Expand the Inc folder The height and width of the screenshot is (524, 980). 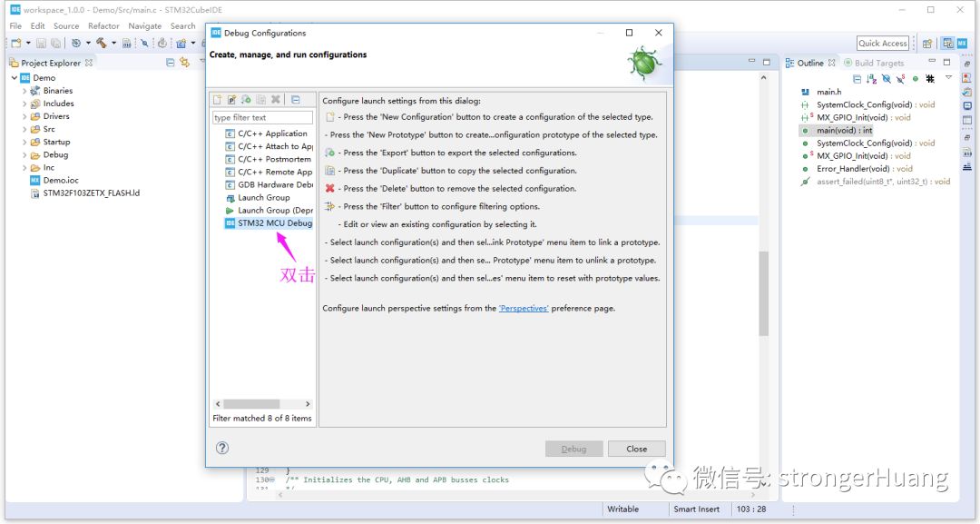[24, 168]
